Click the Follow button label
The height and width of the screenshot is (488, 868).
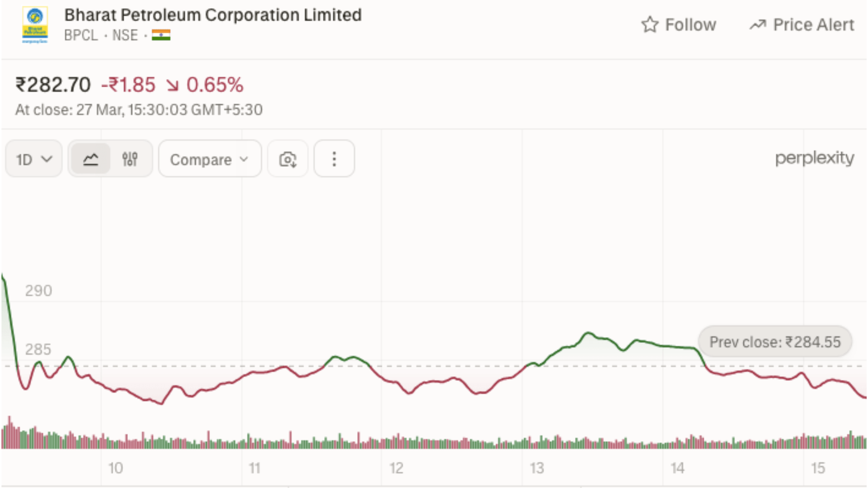click(690, 25)
